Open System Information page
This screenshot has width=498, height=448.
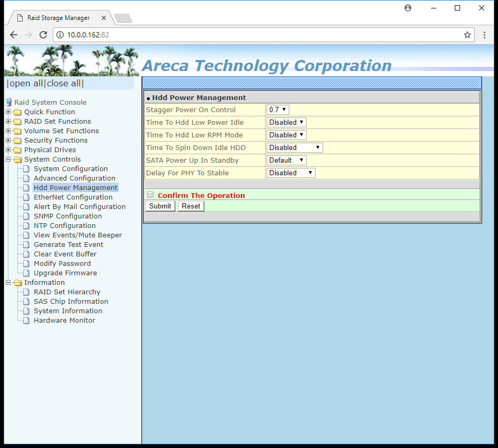(x=68, y=311)
